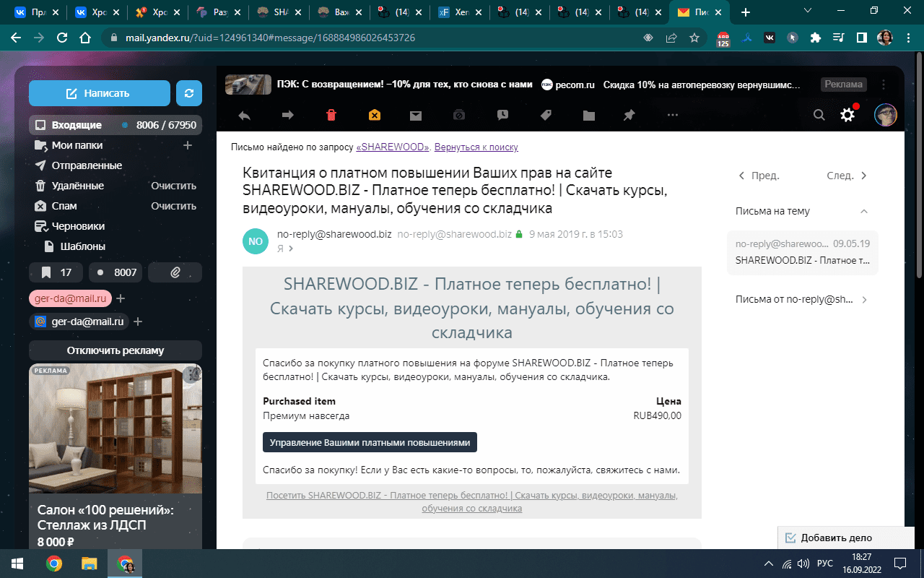Pin the message with pushpin icon

click(x=629, y=115)
